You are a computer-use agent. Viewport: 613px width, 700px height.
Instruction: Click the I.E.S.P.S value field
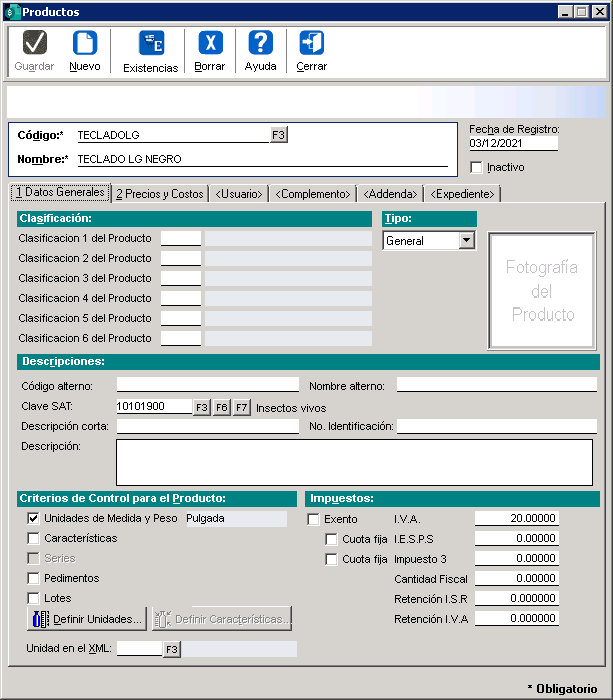click(517, 538)
